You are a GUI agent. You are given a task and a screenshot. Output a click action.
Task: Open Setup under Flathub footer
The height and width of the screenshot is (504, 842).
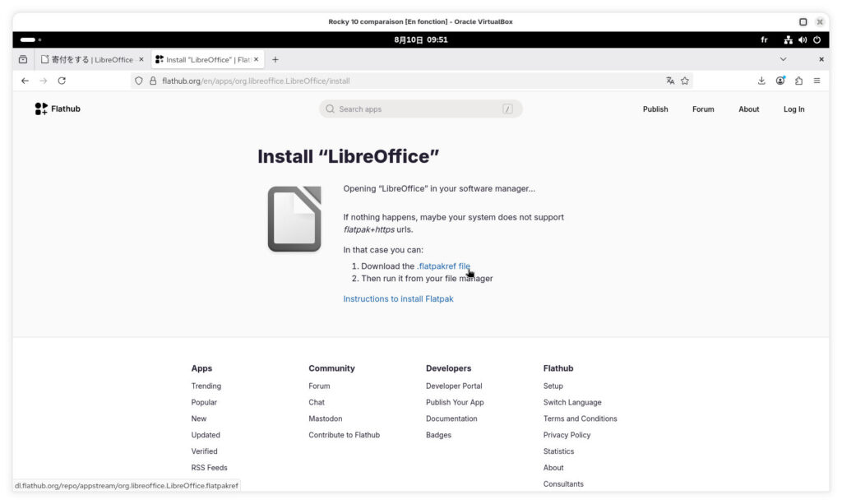point(553,386)
